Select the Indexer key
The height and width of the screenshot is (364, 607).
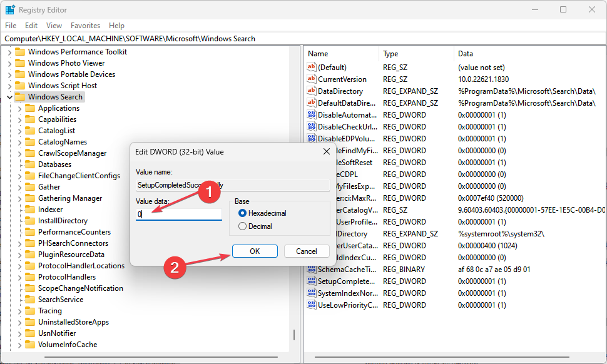tap(50, 210)
